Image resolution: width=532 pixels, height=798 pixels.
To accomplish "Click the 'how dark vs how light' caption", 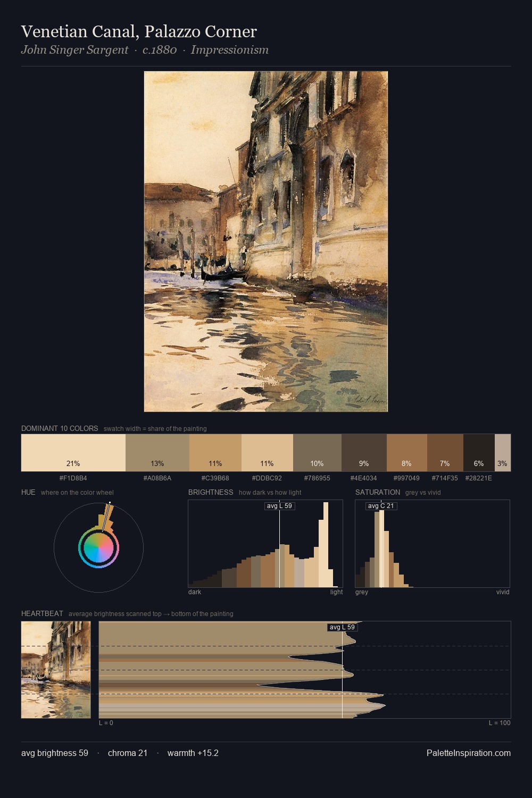I will [270, 493].
